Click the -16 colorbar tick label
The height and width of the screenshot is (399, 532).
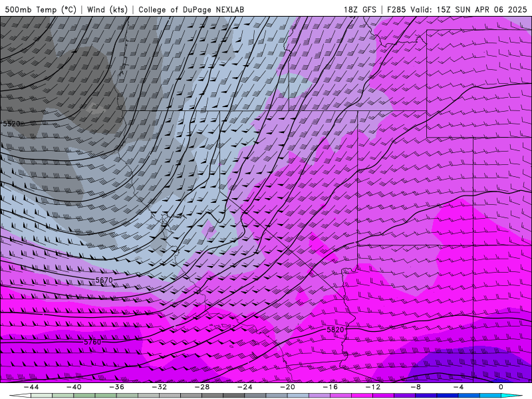point(330,387)
